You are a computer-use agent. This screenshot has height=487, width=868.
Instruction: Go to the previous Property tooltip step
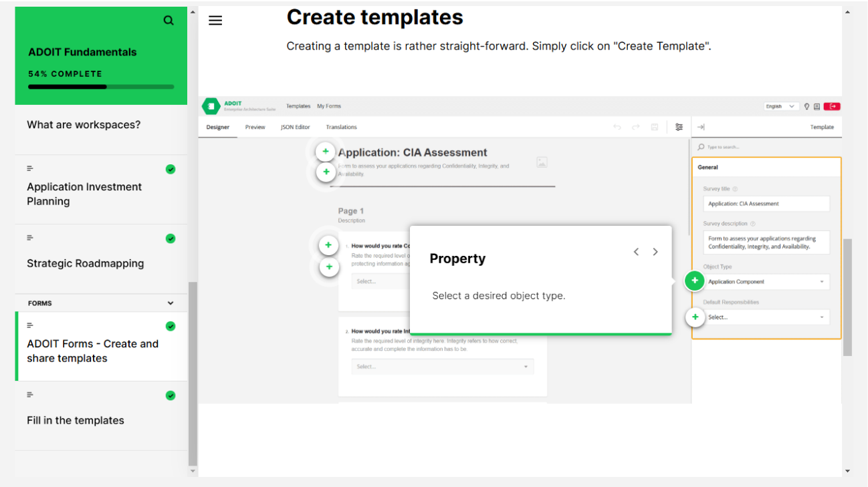click(636, 252)
